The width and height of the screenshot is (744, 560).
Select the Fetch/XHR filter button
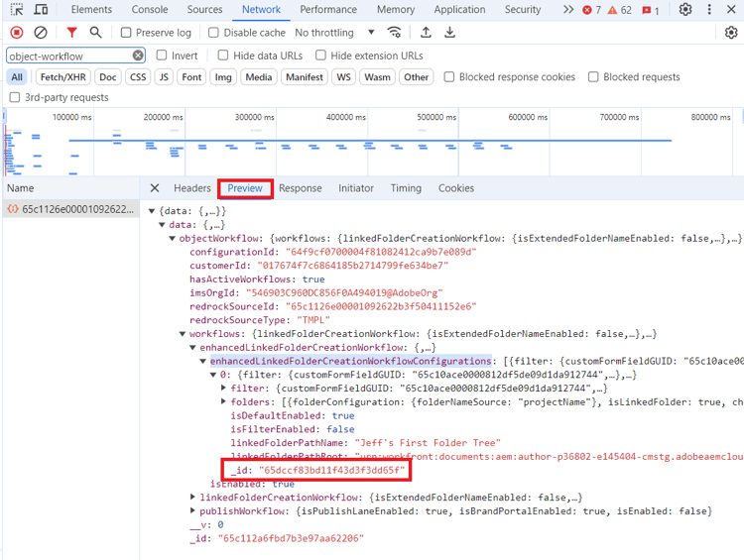coord(62,77)
